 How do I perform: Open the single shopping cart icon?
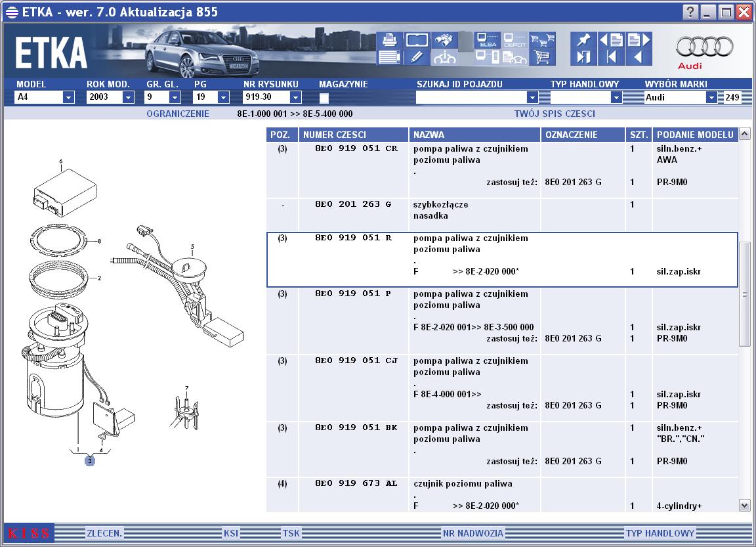click(543, 57)
